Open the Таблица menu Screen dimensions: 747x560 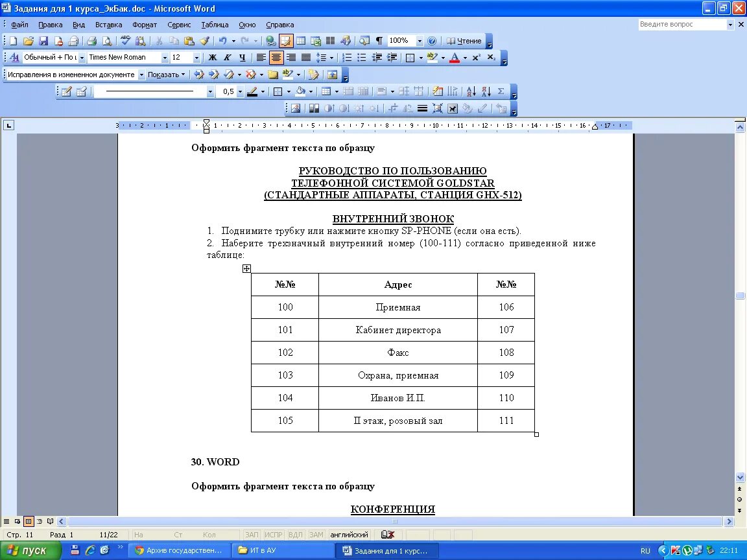[215, 25]
